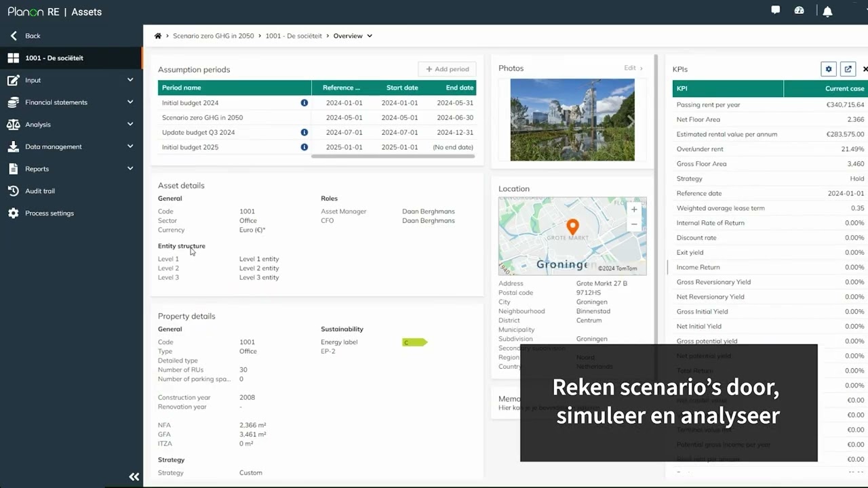The height and width of the screenshot is (488, 868).
Task: Select Scenario zero GHG in 2050 row
Action: tap(317, 118)
